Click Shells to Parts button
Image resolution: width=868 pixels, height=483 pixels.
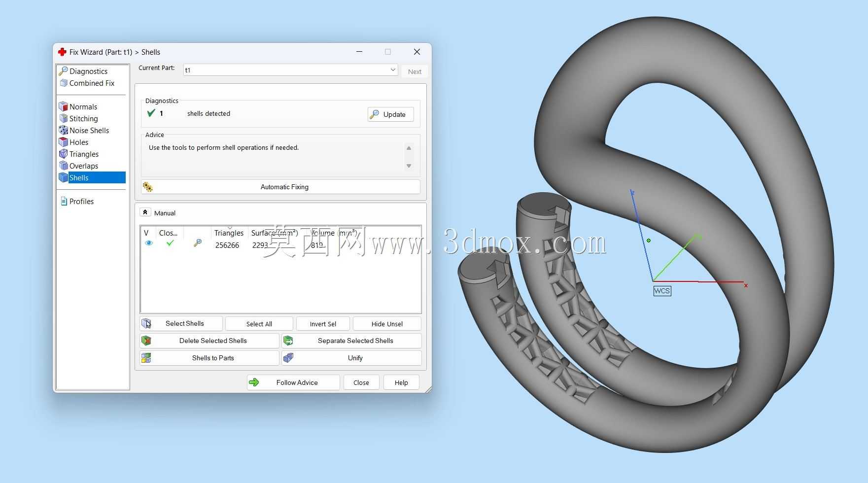point(209,358)
